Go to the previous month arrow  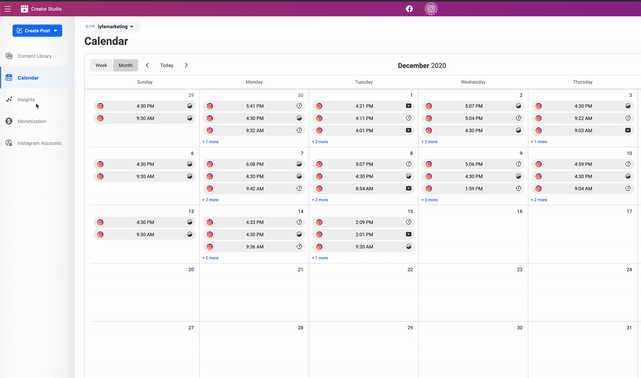[147, 65]
